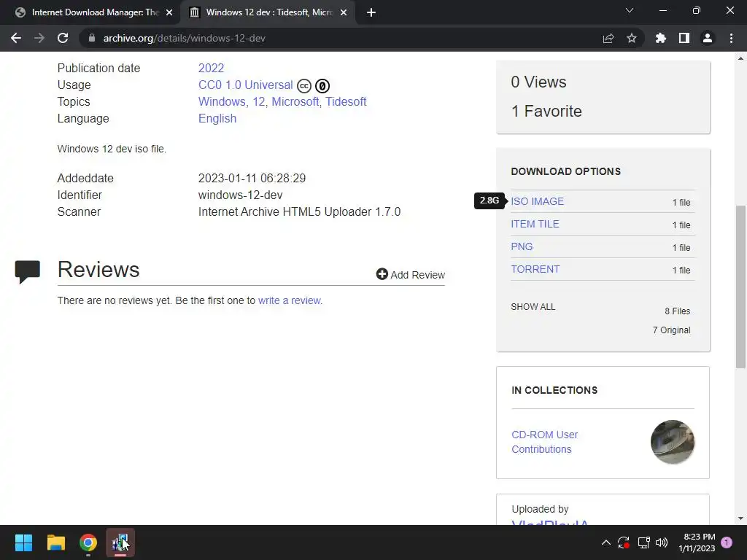Click SHOW ALL download files
Viewport: 747px width, 560px height.
tap(533, 307)
